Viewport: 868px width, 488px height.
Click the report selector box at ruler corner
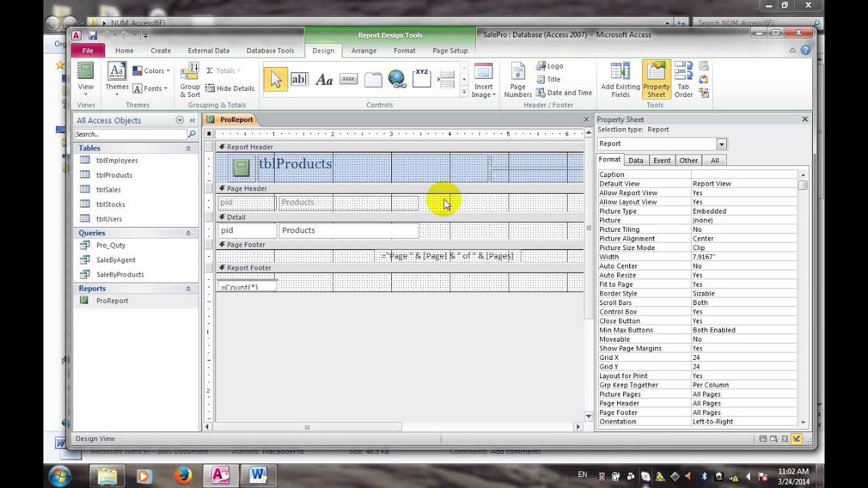[210, 134]
